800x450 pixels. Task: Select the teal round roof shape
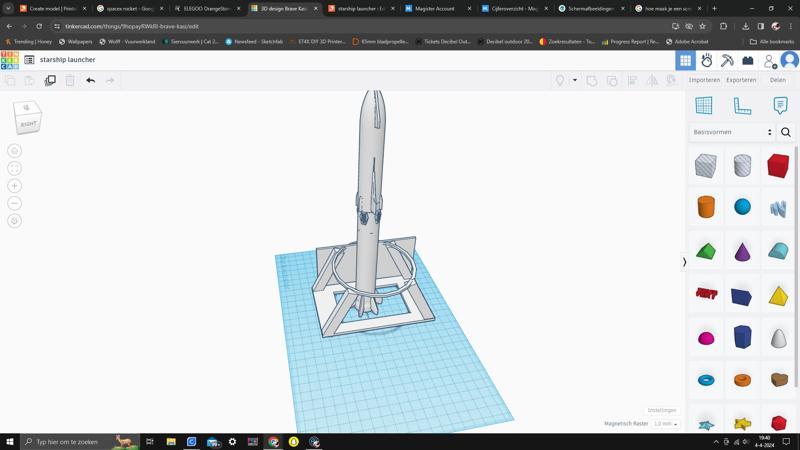(x=778, y=251)
